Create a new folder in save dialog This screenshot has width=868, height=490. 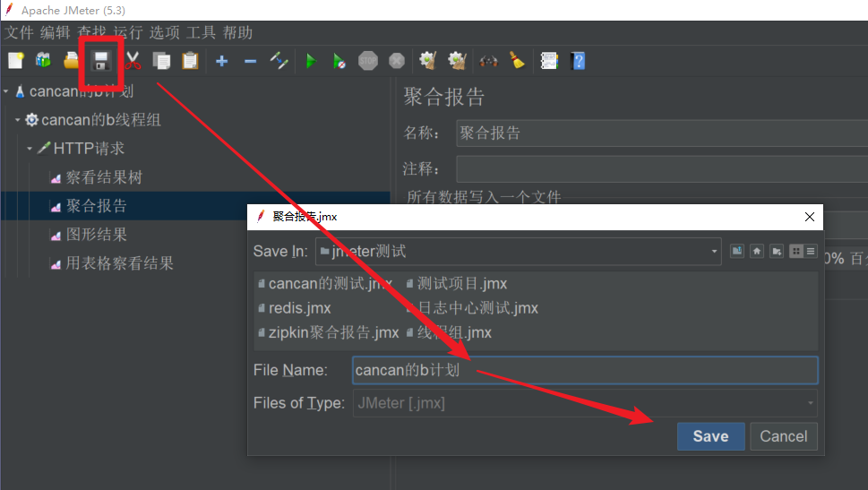[777, 252]
